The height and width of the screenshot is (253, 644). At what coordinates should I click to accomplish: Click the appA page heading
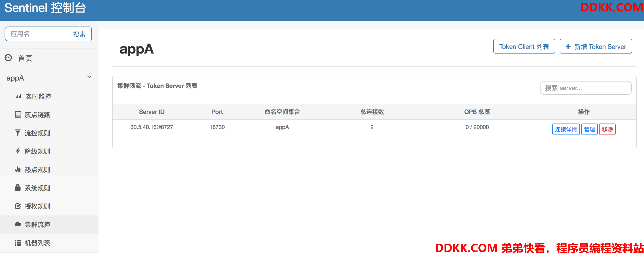tap(136, 49)
